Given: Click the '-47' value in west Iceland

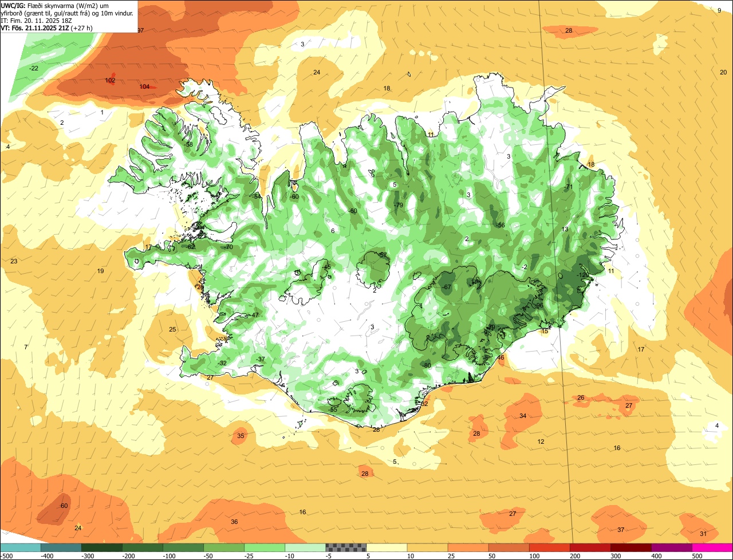Looking at the screenshot, I should click(x=254, y=316).
